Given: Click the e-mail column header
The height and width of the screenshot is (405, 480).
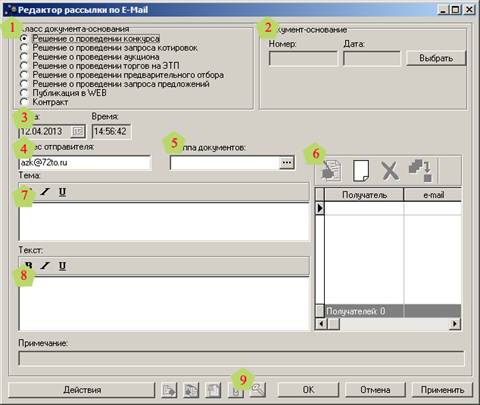Looking at the screenshot, I should click(433, 195).
